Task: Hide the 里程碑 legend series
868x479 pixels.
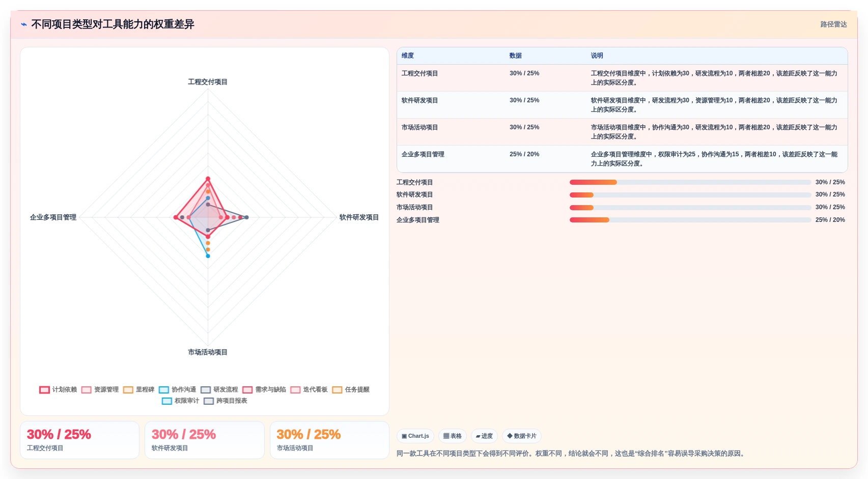Action: point(138,389)
